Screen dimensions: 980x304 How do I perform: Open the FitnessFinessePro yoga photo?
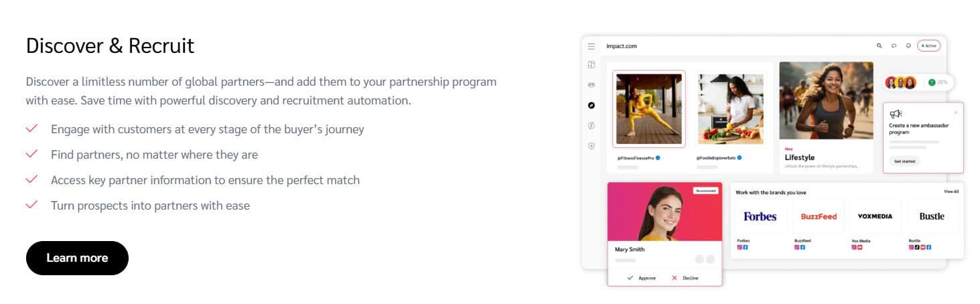pos(648,108)
